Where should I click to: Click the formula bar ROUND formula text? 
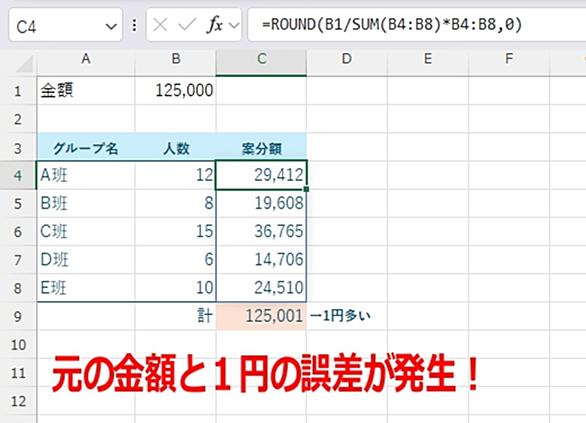[392, 25]
